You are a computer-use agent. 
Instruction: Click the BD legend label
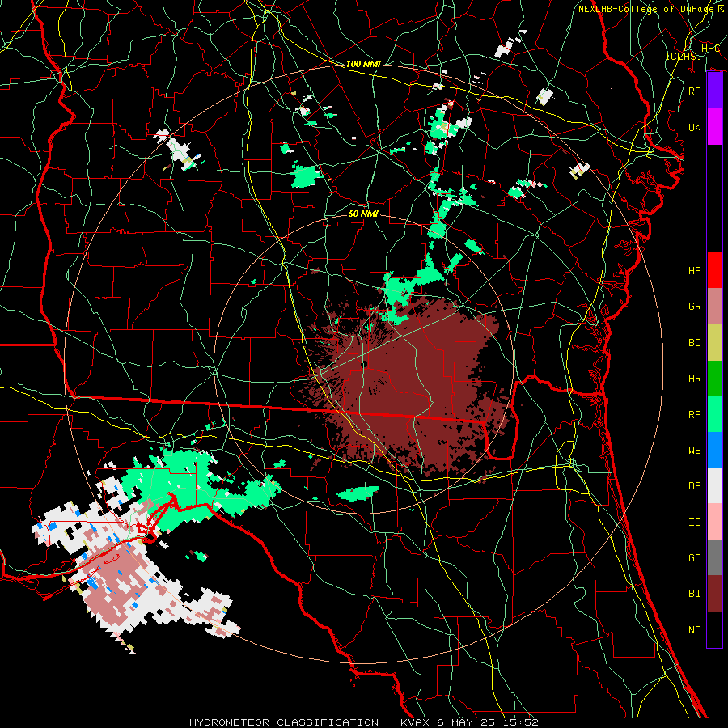695,343
